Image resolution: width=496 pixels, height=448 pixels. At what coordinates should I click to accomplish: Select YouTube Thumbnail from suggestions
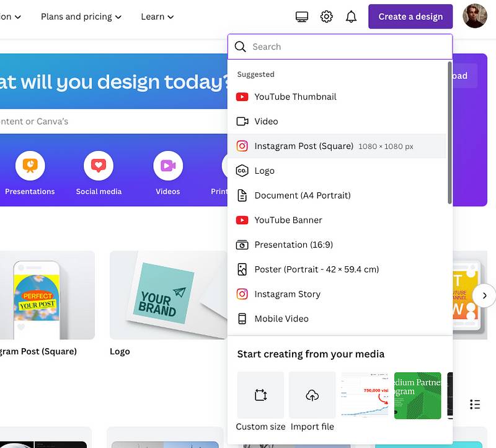coord(337,97)
